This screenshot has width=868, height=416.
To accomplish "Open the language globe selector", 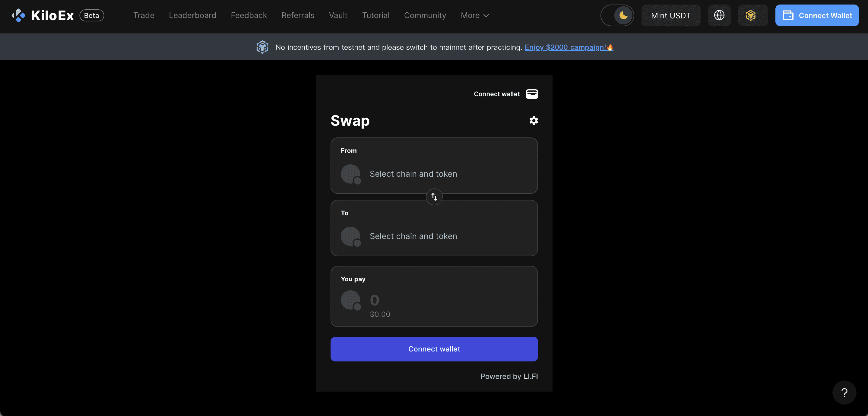I will click(x=719, y=15).
